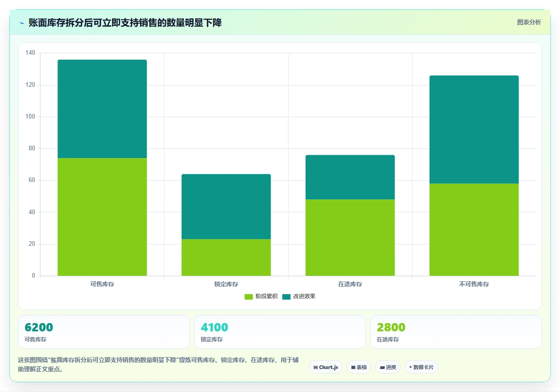560x392 pixels.
Task: Click the 不可售库存 x-axis label
Action: [474, 284]
